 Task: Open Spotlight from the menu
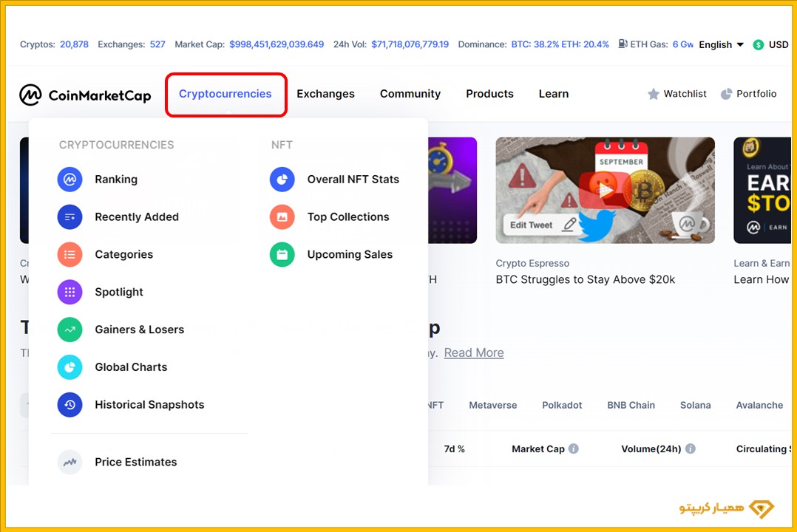119,292
